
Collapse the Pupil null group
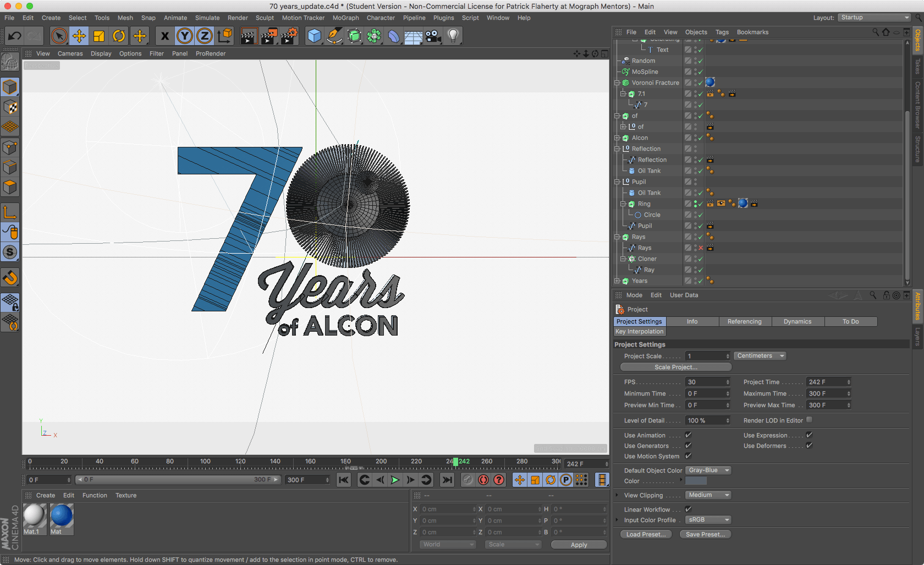click(618, 182)
